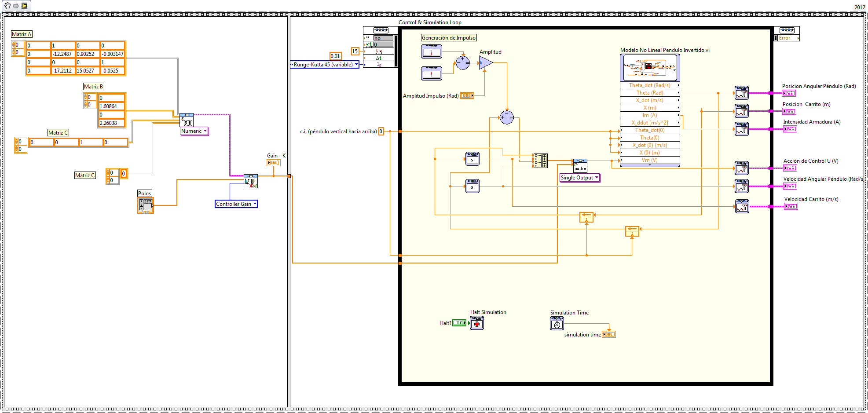Screen dimensions: 868x413
Task: Select the Simulation Time clock block
Action: click(557, 323)
